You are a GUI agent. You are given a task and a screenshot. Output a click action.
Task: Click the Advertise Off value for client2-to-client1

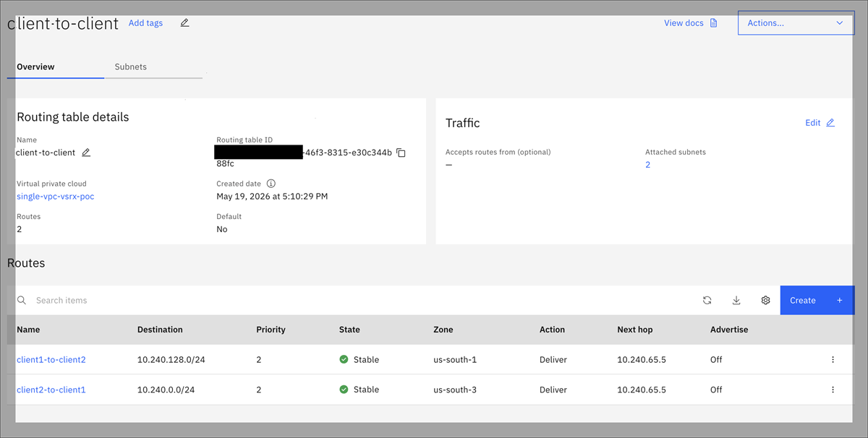[716, 390]
